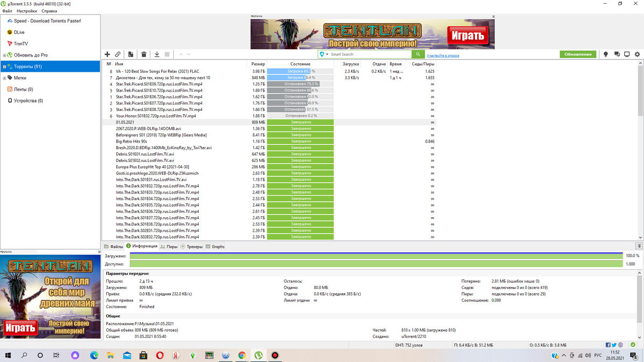Click the green search magnifier button
Viewport: 644px width, 362px height.
coord(418,54)
